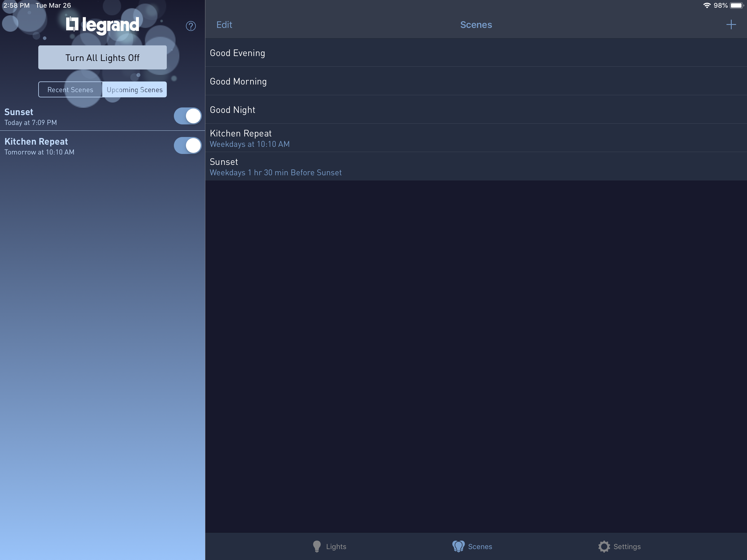Toggle the Kitchen Repeat scene switch
This screenshot has height=560, width=747.
click(x=188, y=145)
